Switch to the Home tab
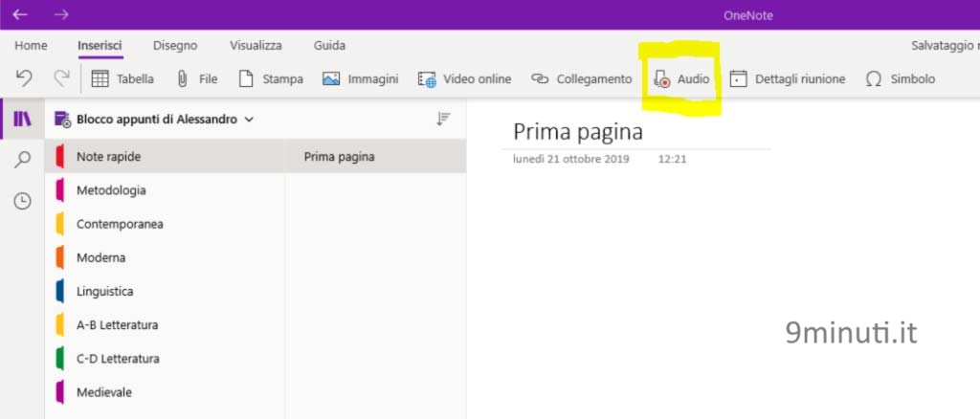980x419 pixels. (x=31, y=46)
